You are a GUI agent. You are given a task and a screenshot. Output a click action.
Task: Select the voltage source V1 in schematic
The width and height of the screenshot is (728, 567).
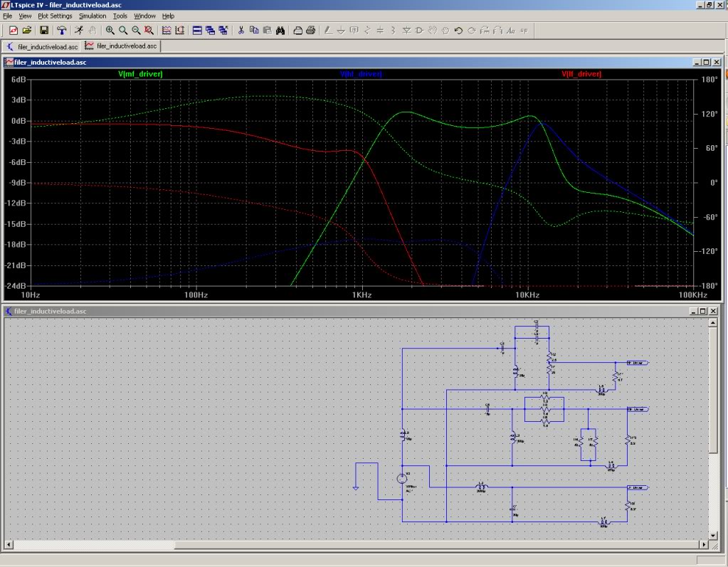[402, 478]
